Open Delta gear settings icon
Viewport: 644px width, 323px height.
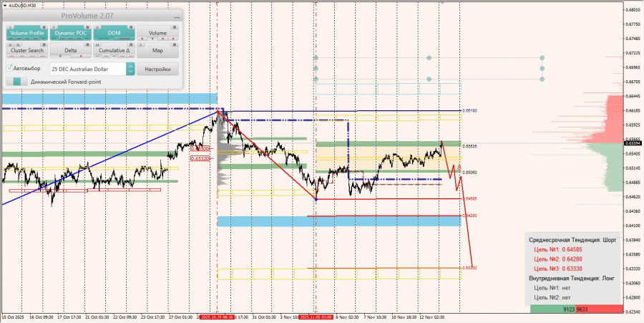(x=87, y=44)
